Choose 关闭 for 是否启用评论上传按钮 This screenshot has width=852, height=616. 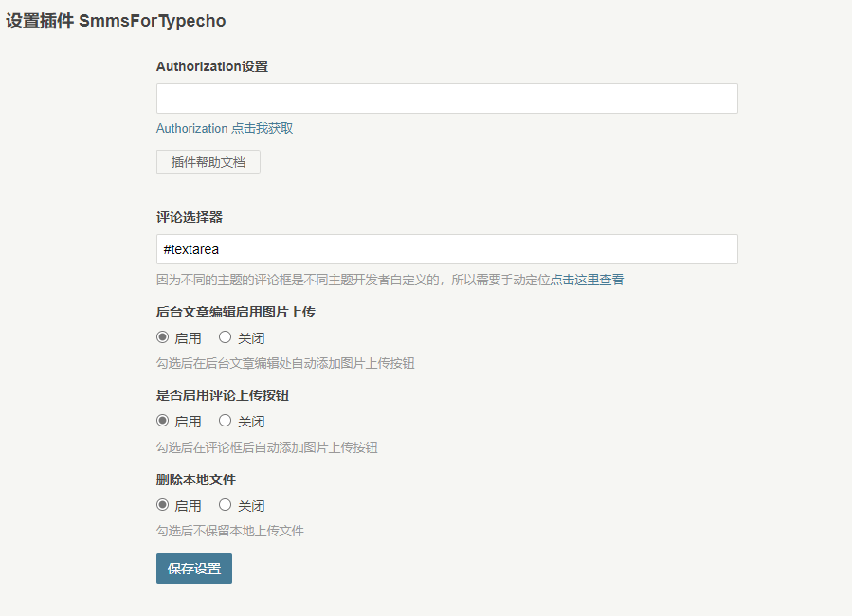[225, 421]
